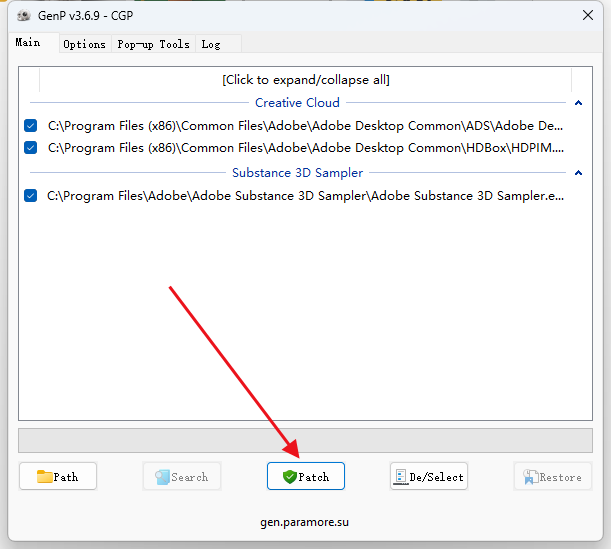Select the HDBox\HDPIM file path row
This screenshot has height=549, width=611.
[306, 148]
